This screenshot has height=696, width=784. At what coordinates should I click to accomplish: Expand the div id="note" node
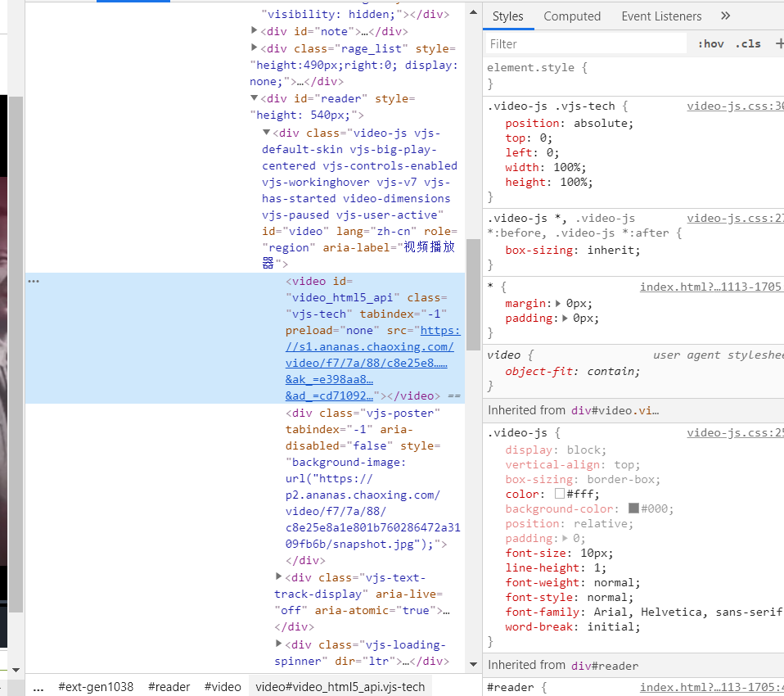click(x=254, y=30)
